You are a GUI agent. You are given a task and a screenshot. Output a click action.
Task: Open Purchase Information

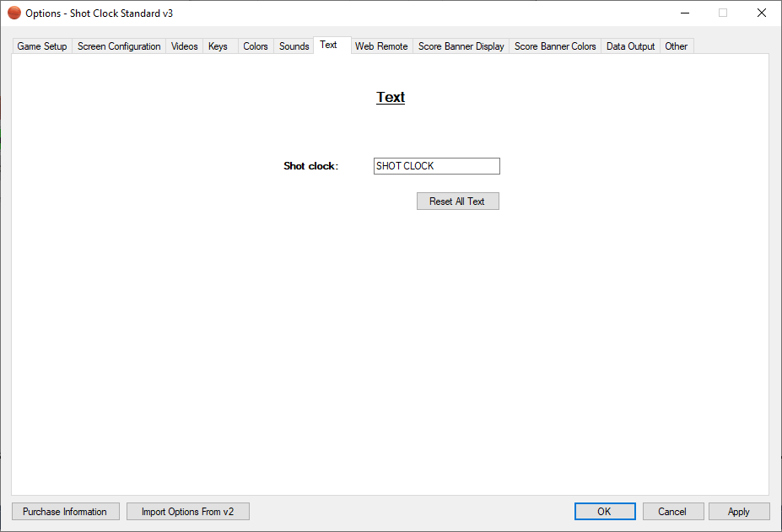(x=65, y=512)
